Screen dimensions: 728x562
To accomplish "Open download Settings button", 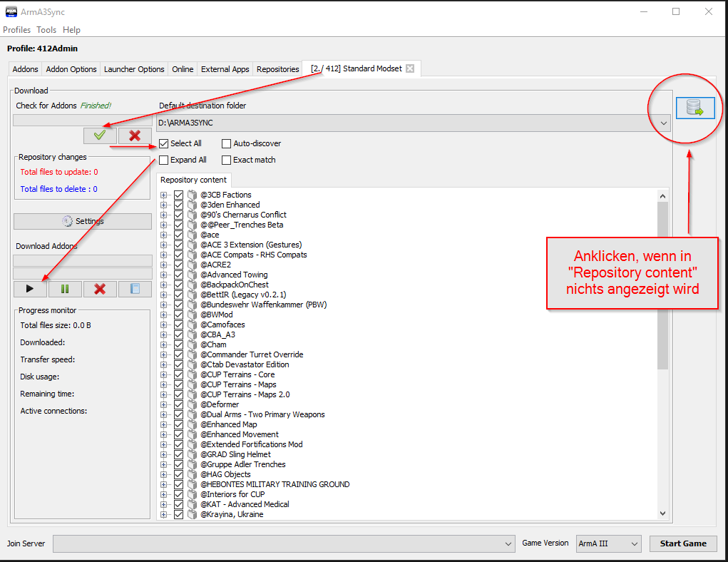I will point(83,221).
